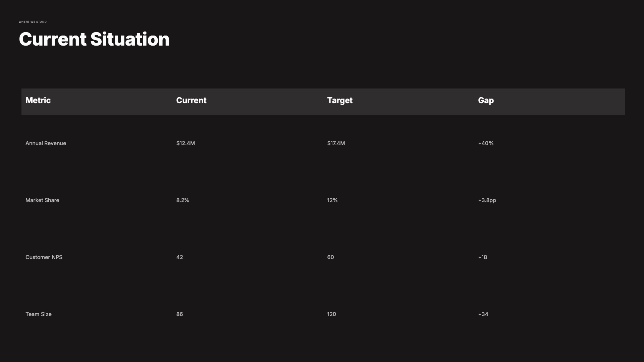Click the $17.4M target revenue cell

tap(336, 143)
